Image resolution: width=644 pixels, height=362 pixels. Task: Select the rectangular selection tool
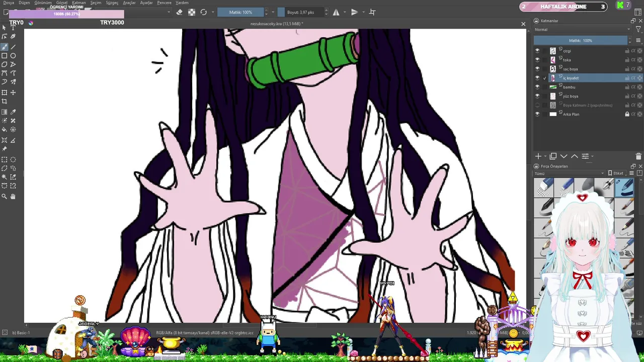click(5, 160)
